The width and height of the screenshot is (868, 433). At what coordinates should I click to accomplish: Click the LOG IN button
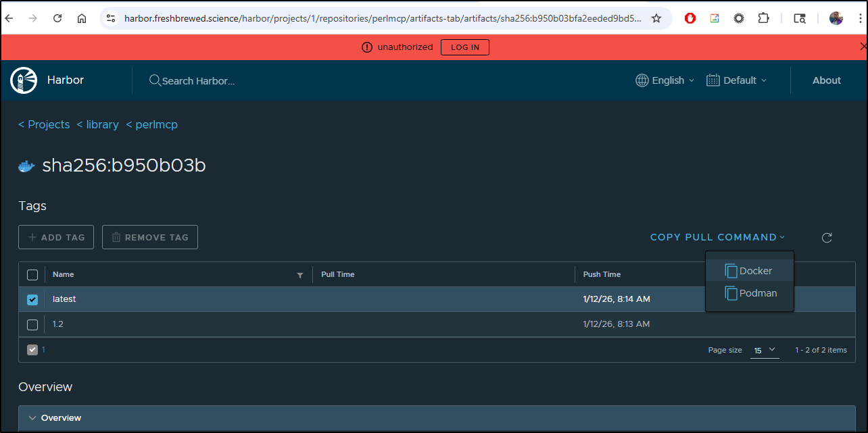click(464, 47)
